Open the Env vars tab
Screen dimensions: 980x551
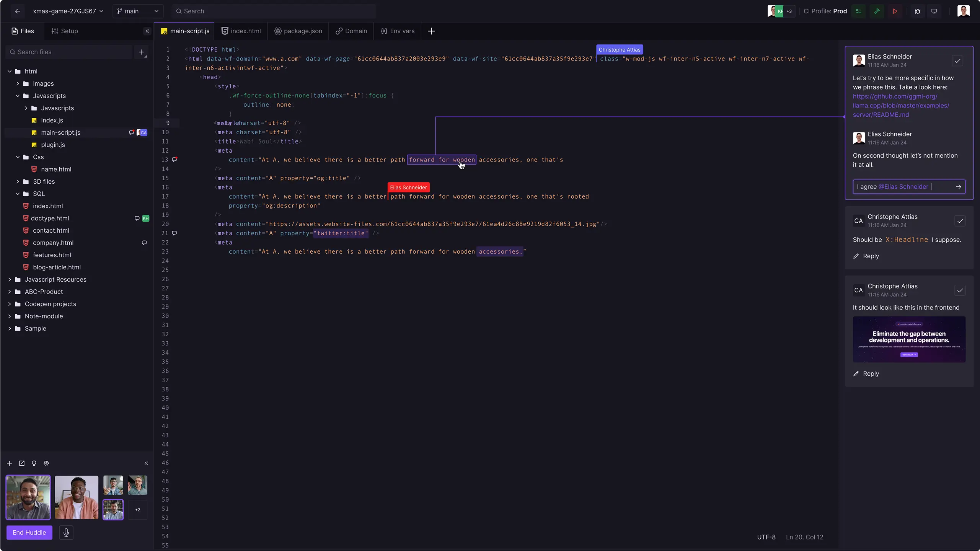(398, 31)
